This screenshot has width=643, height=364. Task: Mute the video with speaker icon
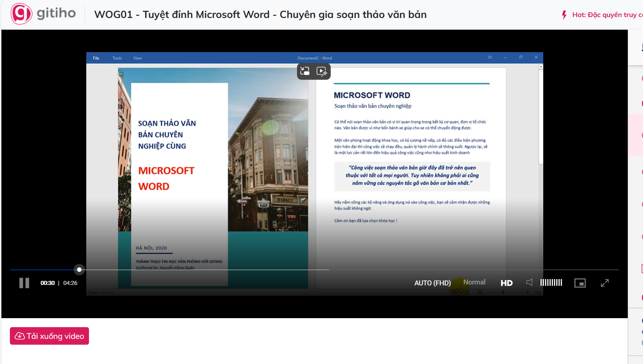tap(529, 282)
